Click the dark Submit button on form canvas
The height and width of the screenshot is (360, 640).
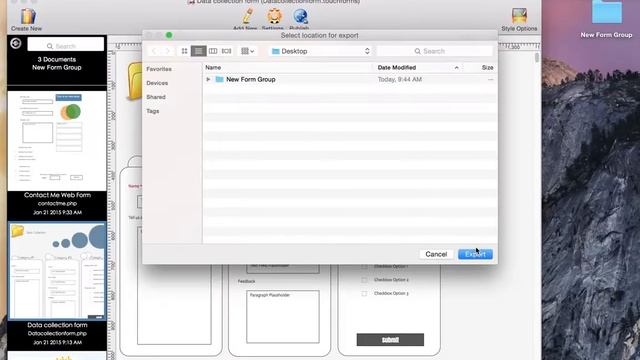[390, 340]
